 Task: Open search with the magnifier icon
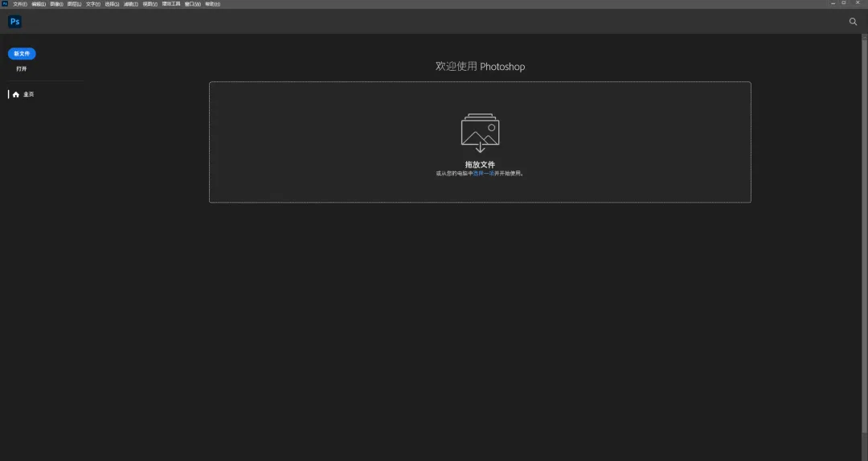pos(853,22)
